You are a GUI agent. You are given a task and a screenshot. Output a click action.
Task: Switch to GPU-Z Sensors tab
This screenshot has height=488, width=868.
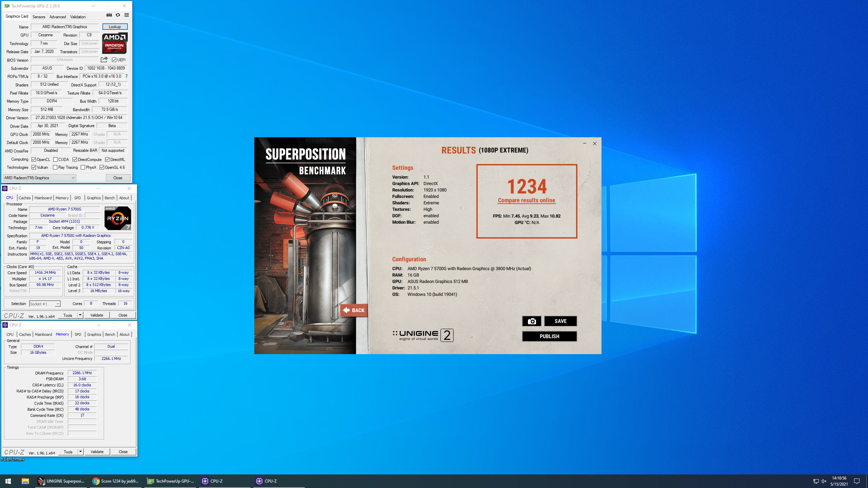click(x=39, y=17)
